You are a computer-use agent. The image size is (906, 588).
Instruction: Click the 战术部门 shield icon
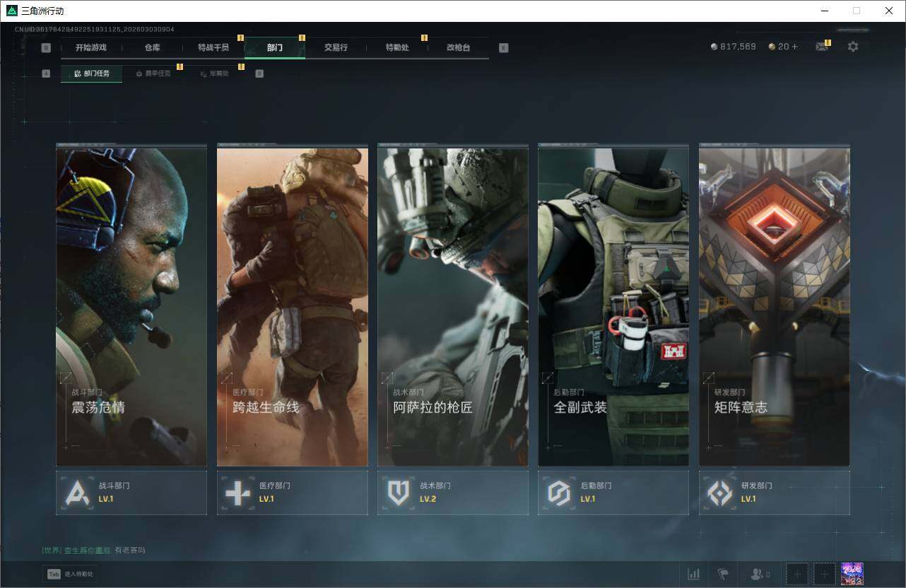point(399,493)
